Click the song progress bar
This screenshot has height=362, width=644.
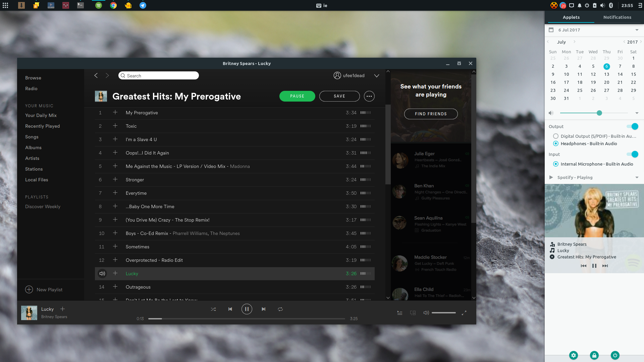tap(247, 319)
